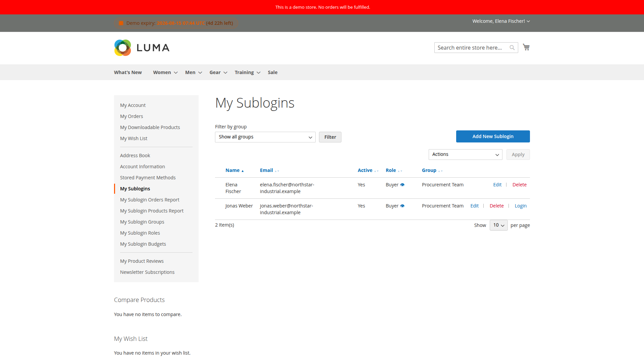Sort sublogins by Name column
The height and width of the screenshot is (362, 644).
[x=234, y=170]
